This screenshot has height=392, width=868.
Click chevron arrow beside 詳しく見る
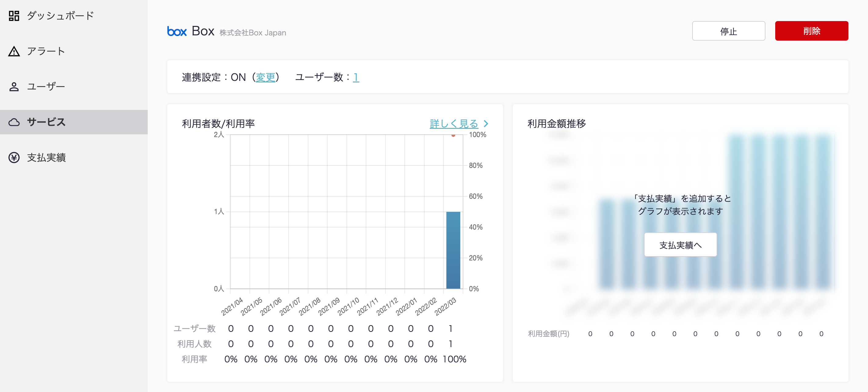point(486,124)
